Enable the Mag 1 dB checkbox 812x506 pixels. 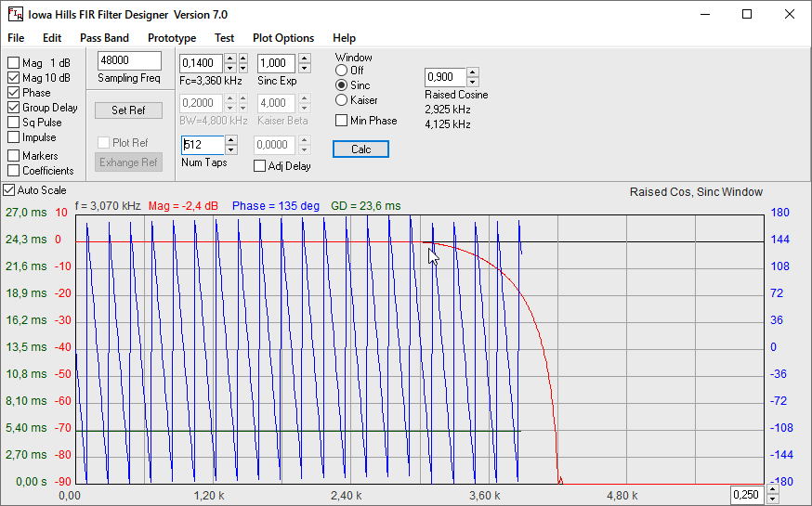pos(14,63)
